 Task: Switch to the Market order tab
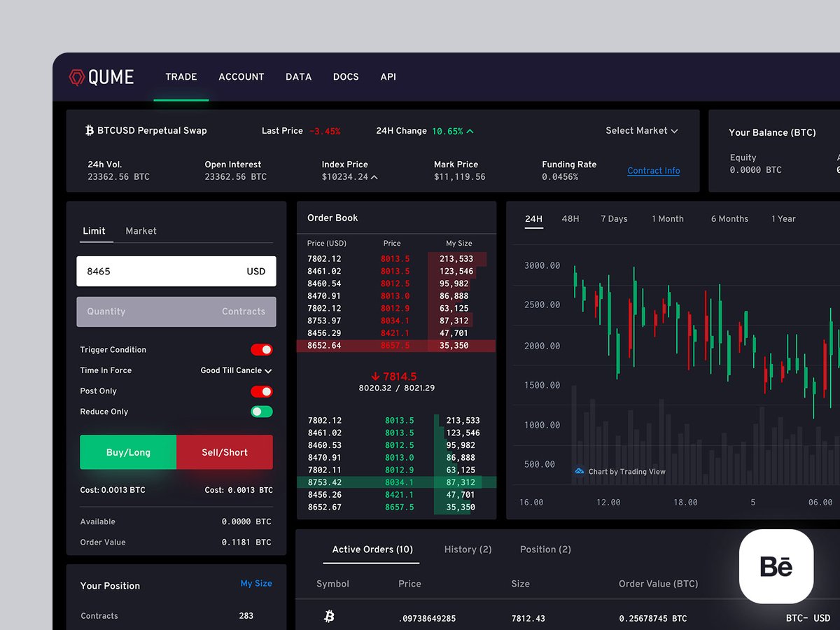click(141, 231)
